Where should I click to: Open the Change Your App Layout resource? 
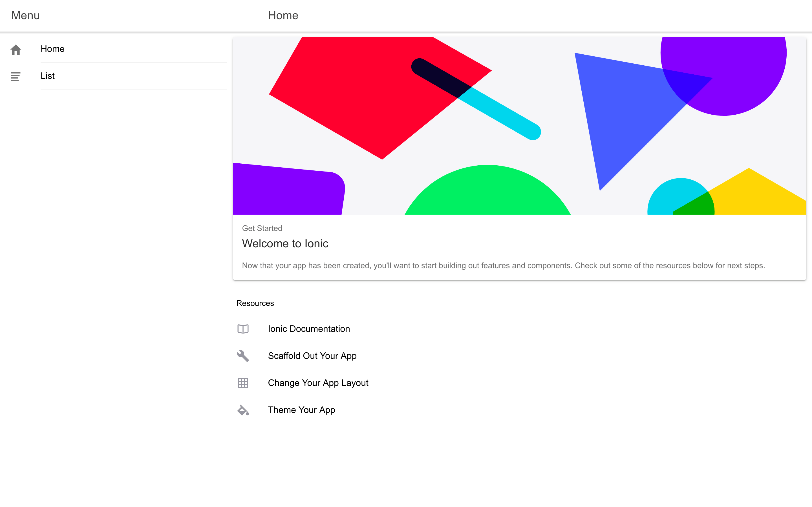point(318,383)
